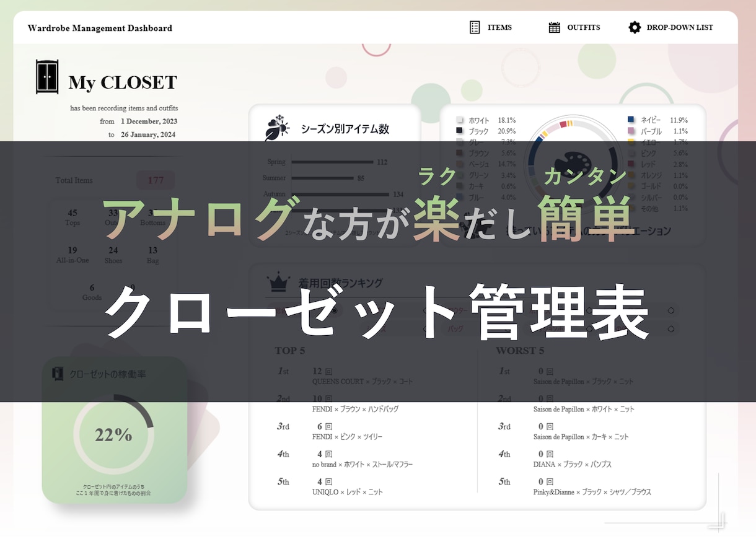Click the 45 Tops count
Screen dimensions: 756x544
pyautogui.click(x=73, y=213)
